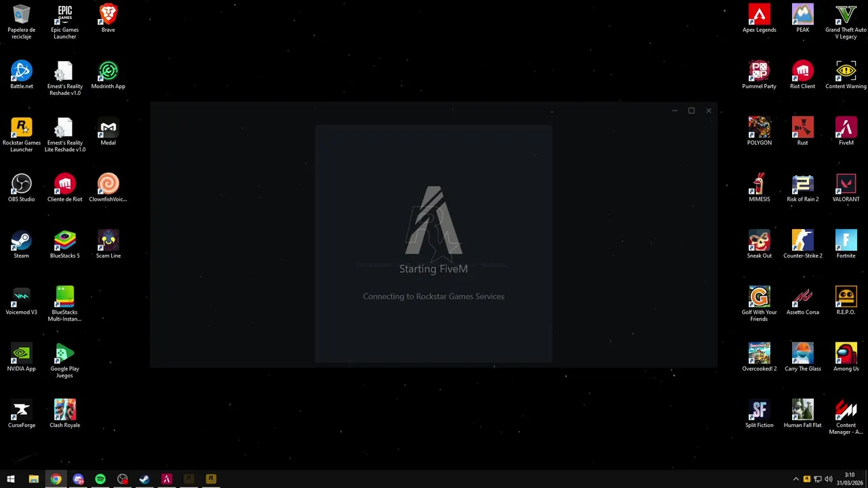Select Rockstar Games Launcher desktop icon
This screenshot has height=488, width=868.
click(22, 134)
